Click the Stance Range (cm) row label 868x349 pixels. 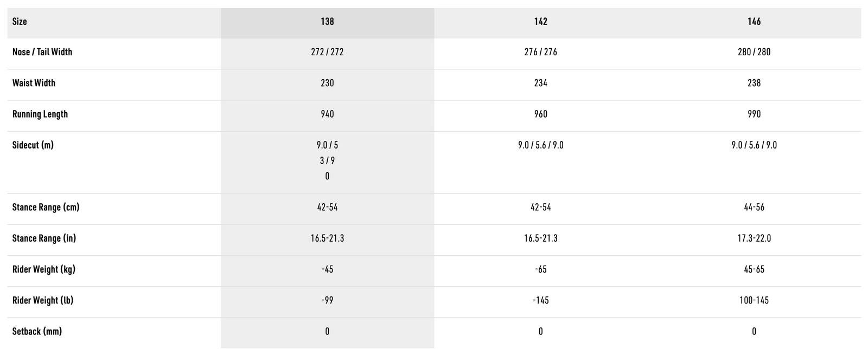click(x=46, y=208)
